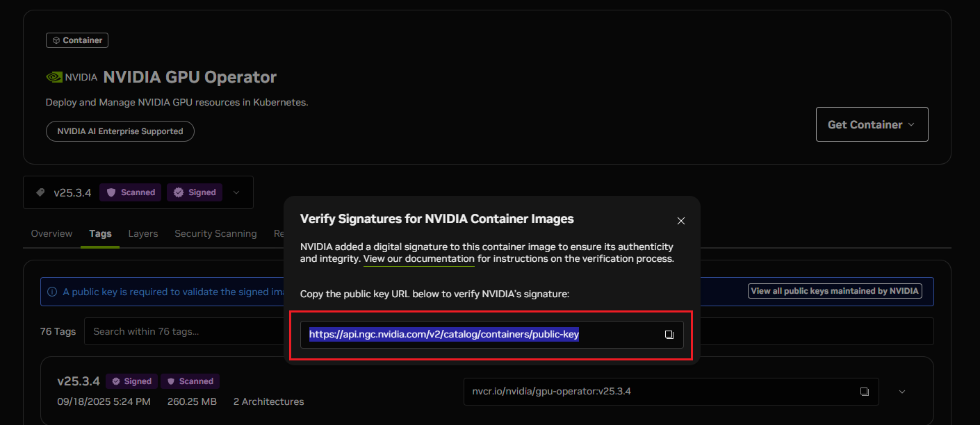This screenshot has width=980, height=425.
Task: Click the Signed badge in v25.3.4 tag row
Action: tap(131, 381)
